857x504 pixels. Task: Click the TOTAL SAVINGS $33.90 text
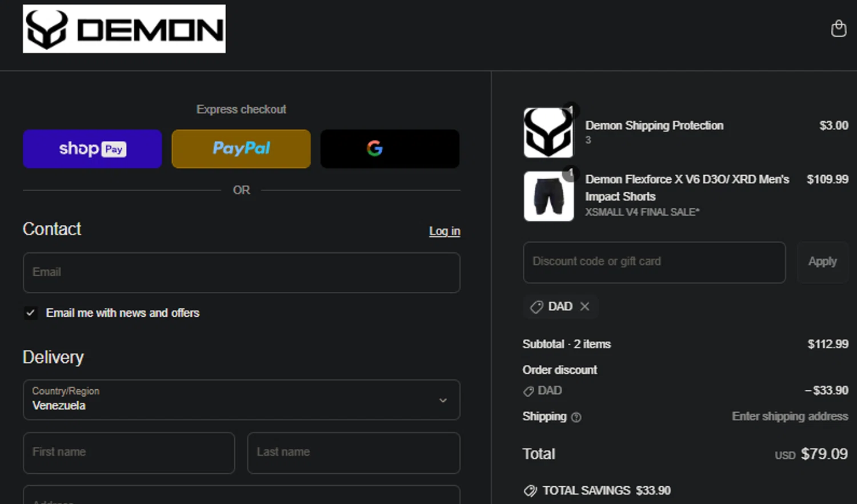[x=607, y=491]
